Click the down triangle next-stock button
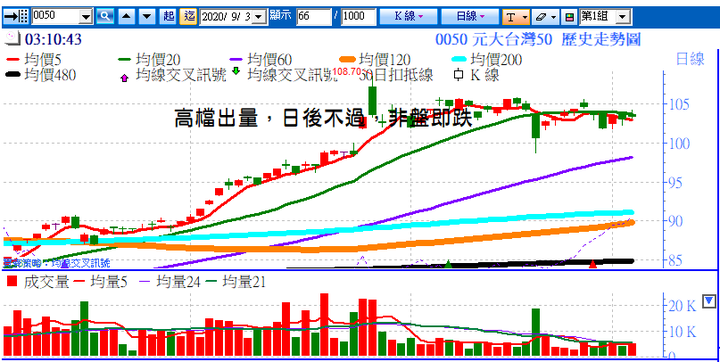This screenshot has width=720, height=362. tap(146, 17)
